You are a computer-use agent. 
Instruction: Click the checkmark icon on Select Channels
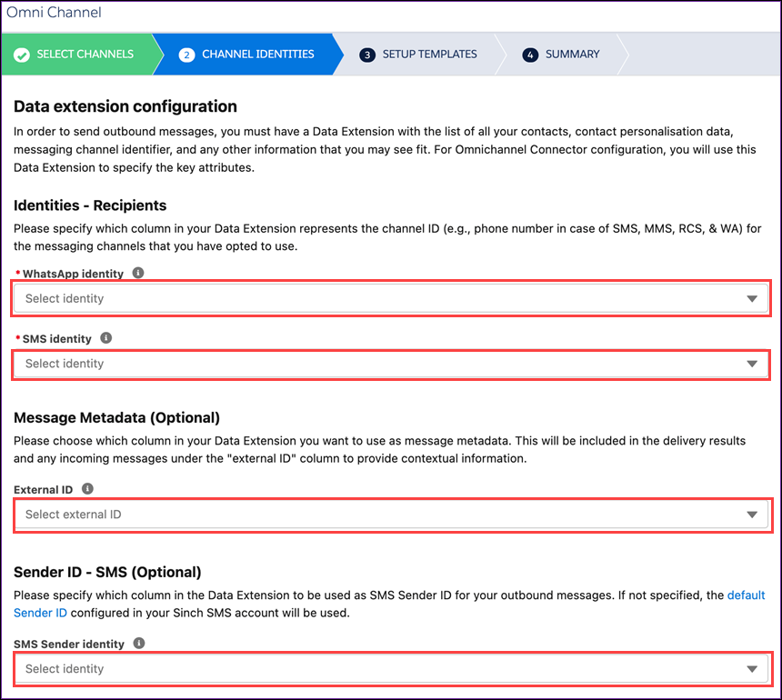click(x=22, y=55)
